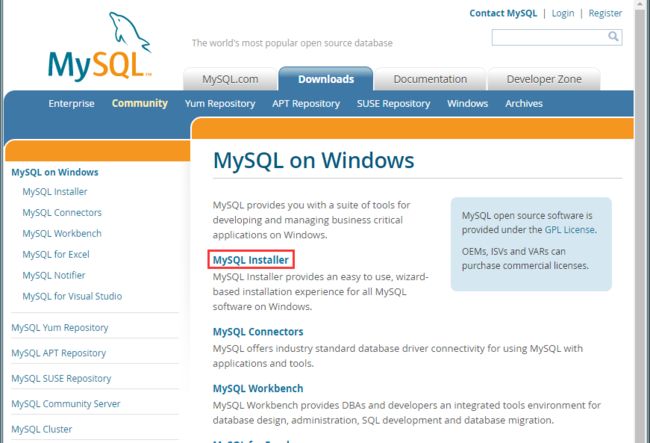The height and width of the screenshot is (443, 650).
Task: Open the Documentation tab
Action: (x=430, y=79)
